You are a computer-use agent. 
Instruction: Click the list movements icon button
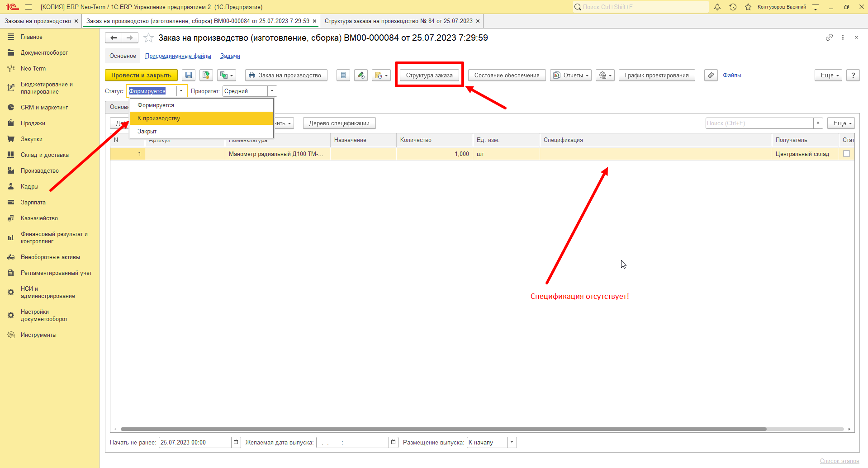[x=343, y=76]
